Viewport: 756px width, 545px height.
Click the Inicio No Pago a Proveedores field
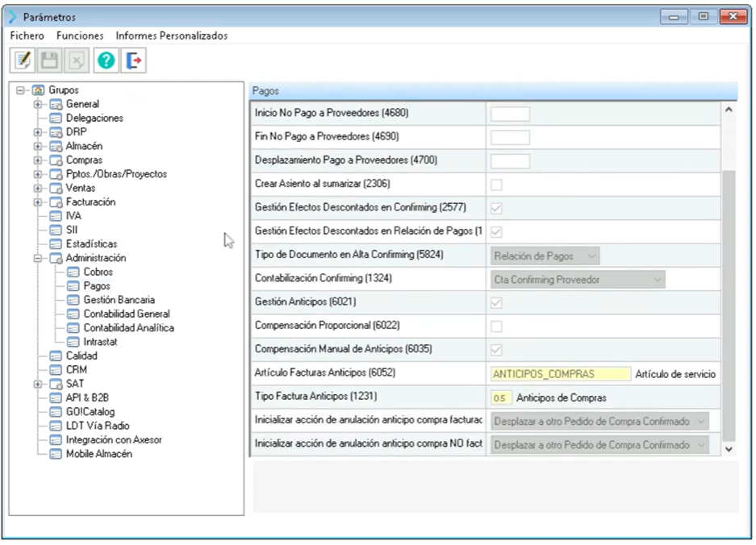coord(510,114)
